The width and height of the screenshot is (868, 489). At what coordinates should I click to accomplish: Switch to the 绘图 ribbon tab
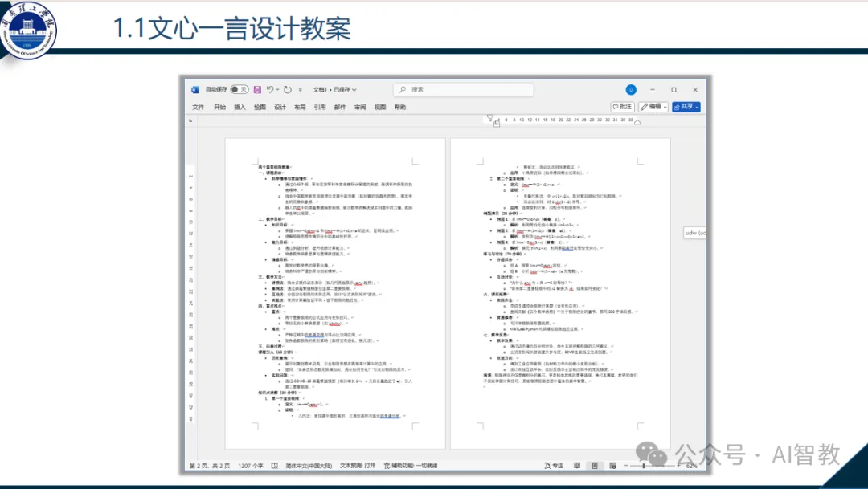(260, 108)
